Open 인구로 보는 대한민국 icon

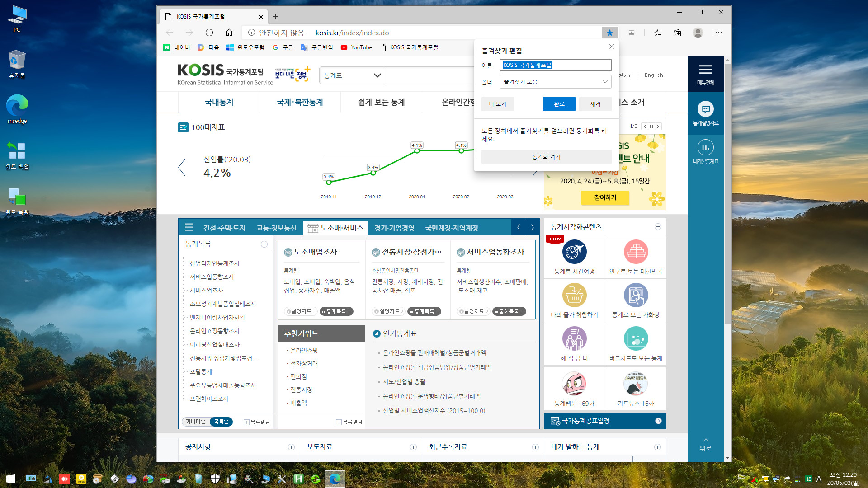coord(636,252)
